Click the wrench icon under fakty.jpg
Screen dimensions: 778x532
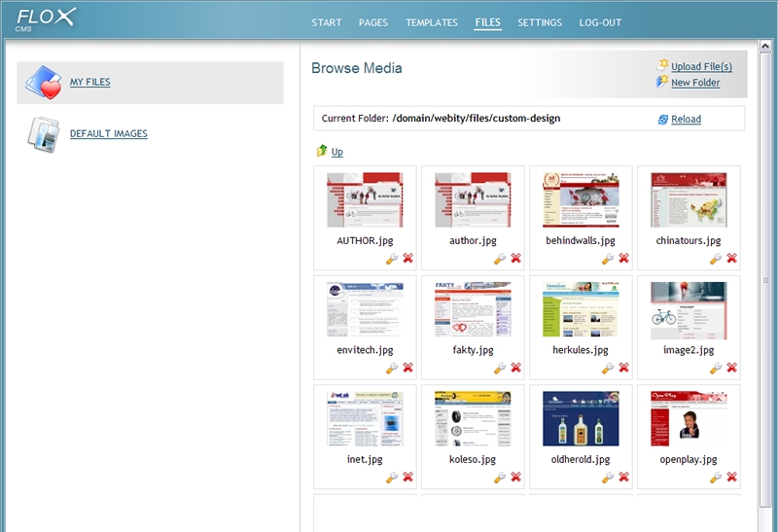pyautogui.click(x=500, y=368)
